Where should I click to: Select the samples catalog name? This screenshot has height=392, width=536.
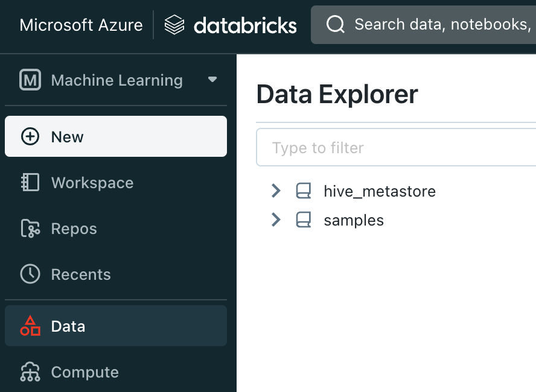coord(354,220)
